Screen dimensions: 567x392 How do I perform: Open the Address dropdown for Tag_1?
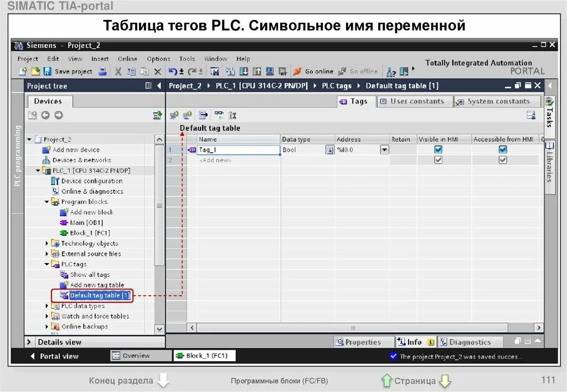click(x=384, y=149)
